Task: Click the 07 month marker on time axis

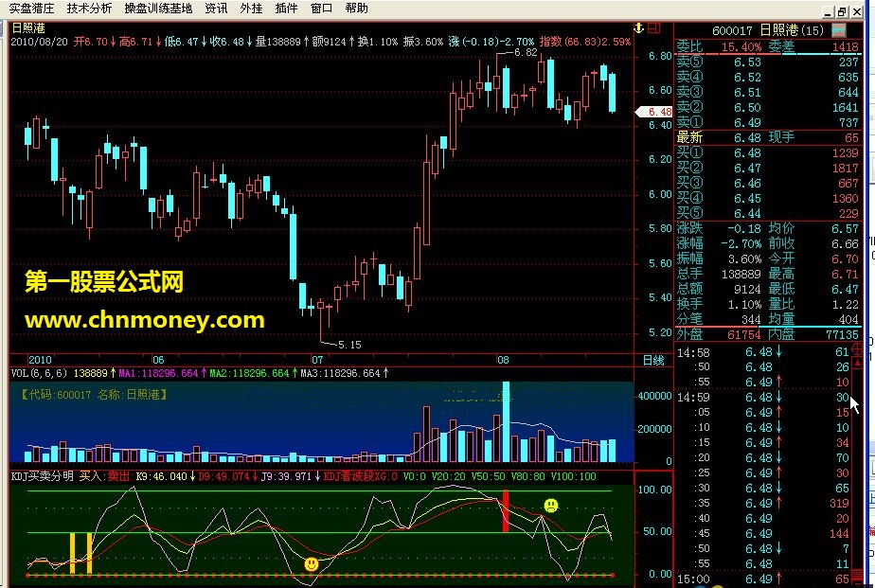Action: point(317,361)
